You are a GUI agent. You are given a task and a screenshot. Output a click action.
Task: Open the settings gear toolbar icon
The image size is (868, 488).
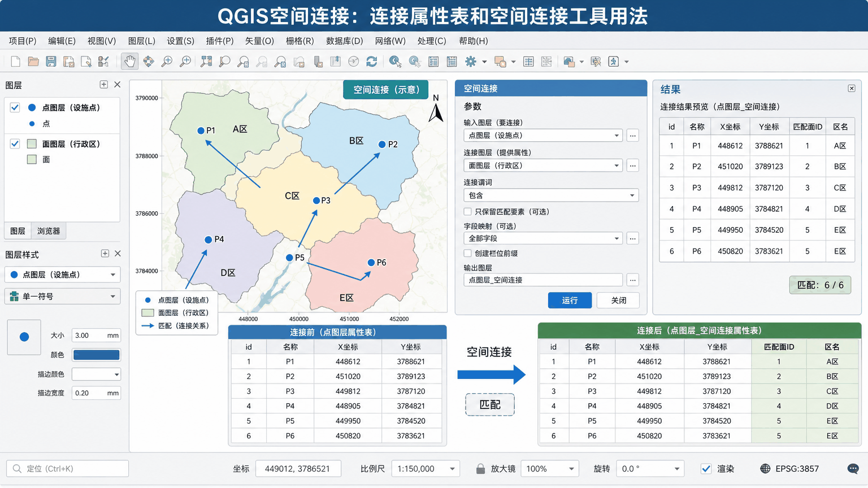pyautogui.click(x=471, y=62)
